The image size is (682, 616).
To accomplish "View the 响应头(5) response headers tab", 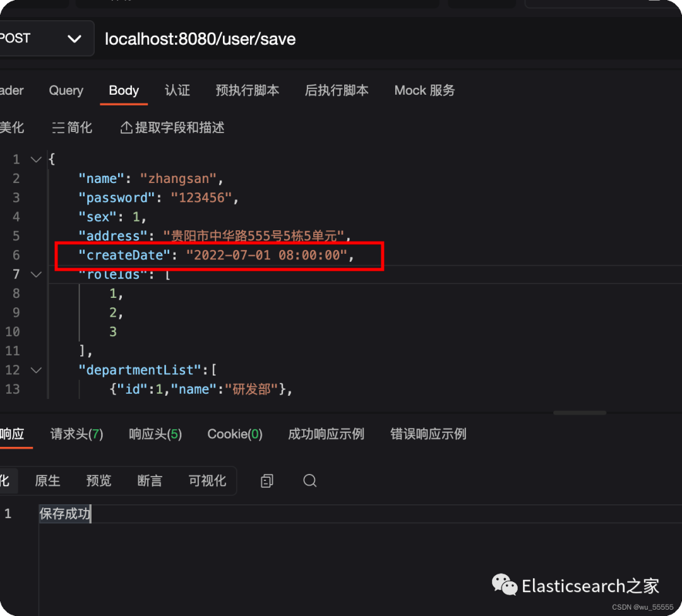I will pyautogui.click(x=155, y=434).
